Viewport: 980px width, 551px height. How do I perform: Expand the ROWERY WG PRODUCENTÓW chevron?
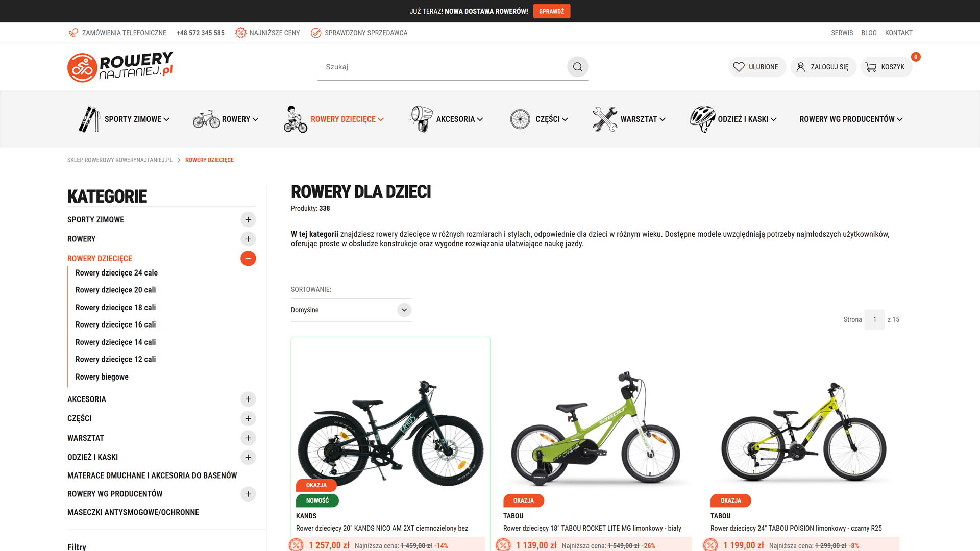point(900,119)
